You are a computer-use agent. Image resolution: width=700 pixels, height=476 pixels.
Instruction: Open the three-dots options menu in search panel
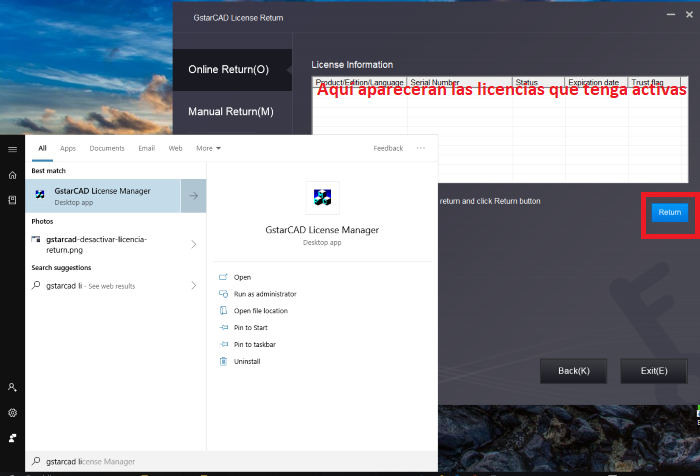coord(421,148)
